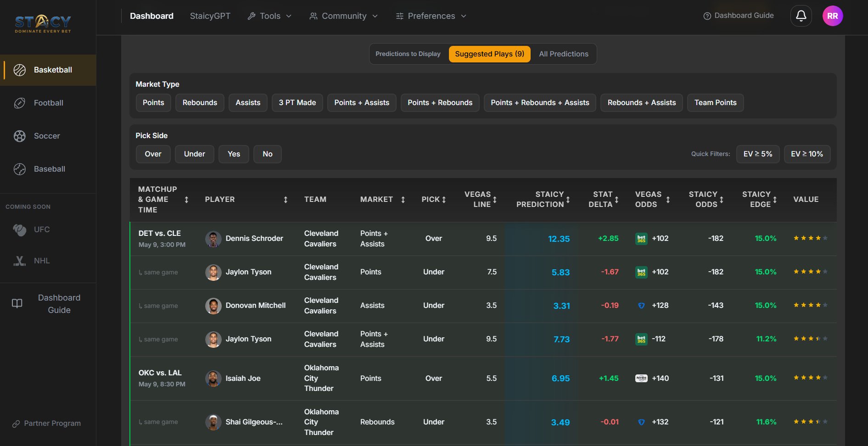
Task: Open StaicyGPT from top navigation
Action: (x=210, y=16)
